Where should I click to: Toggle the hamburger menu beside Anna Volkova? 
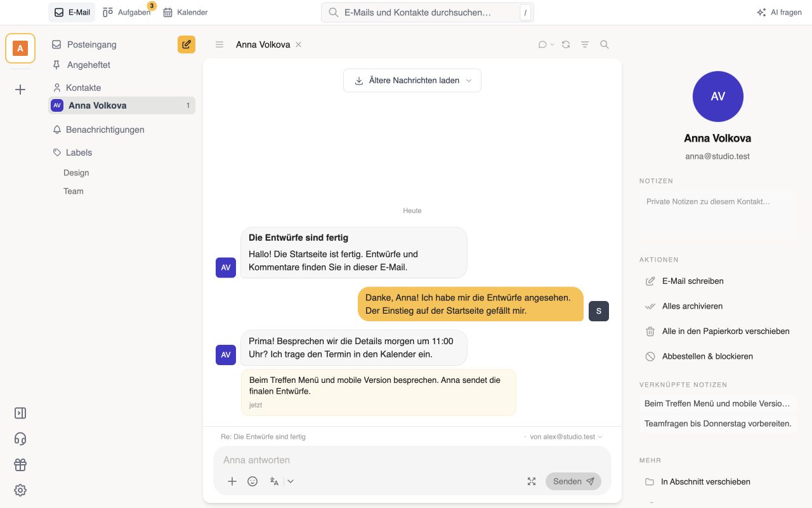[219, 44]
